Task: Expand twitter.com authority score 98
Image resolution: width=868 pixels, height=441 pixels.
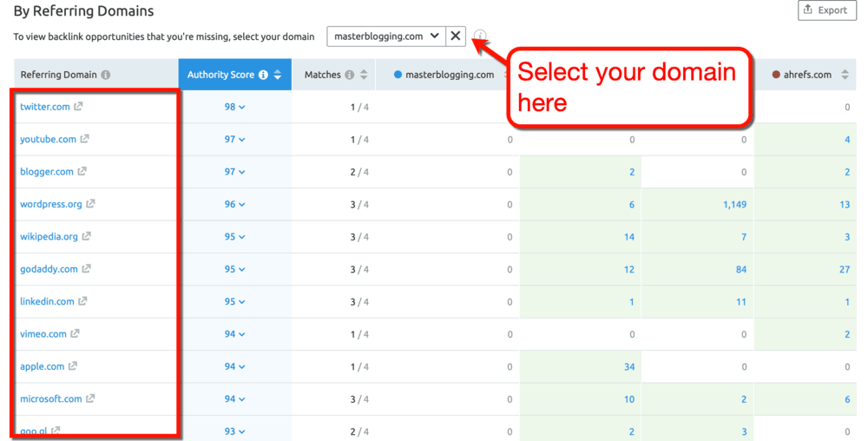Action: click(x=234, y=107)
